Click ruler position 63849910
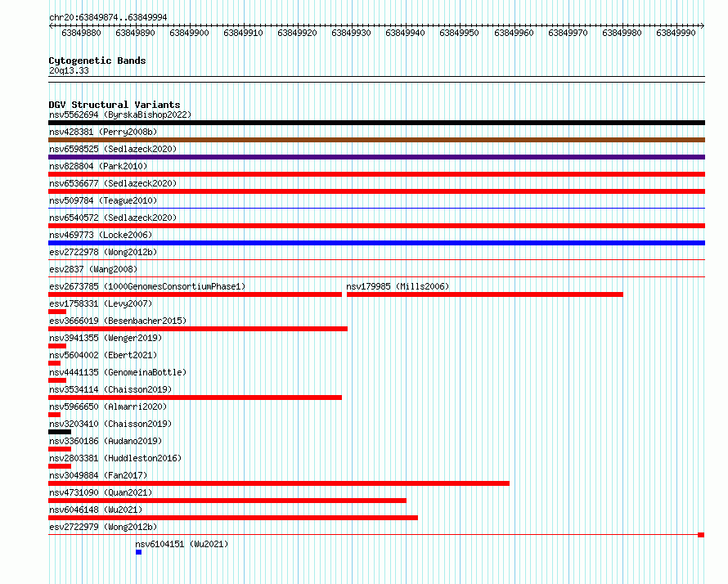728x584 pixels. (x=243, y=33)
